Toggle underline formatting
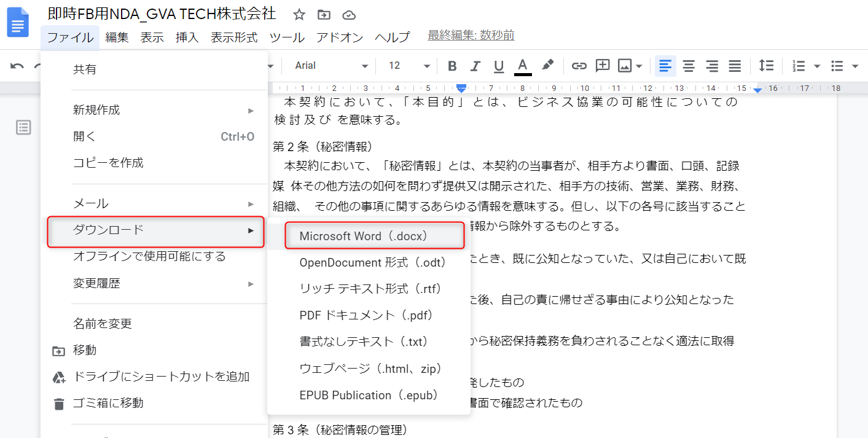The width and height of the screenshot is (868, 438). [x=499, y=66]
